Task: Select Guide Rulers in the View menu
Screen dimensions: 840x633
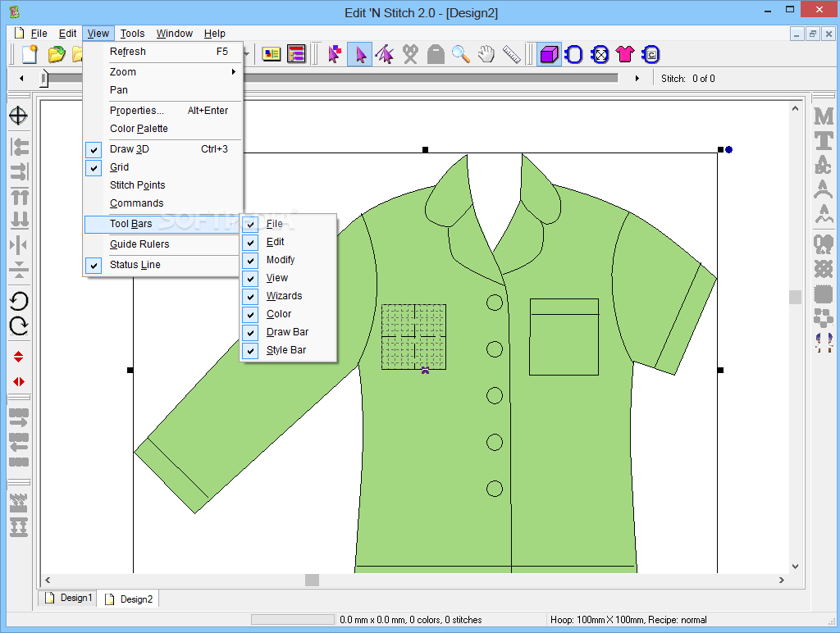Action: 163,244
